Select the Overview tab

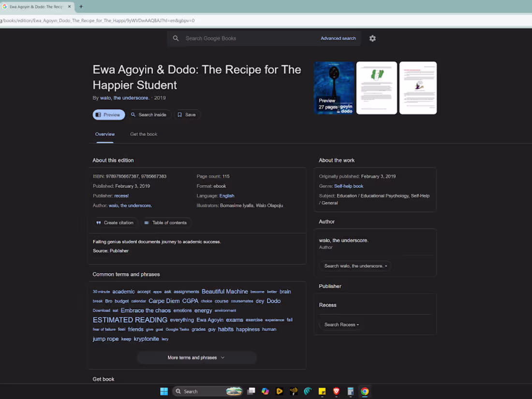pyautogui.click(x=105, y=134)
